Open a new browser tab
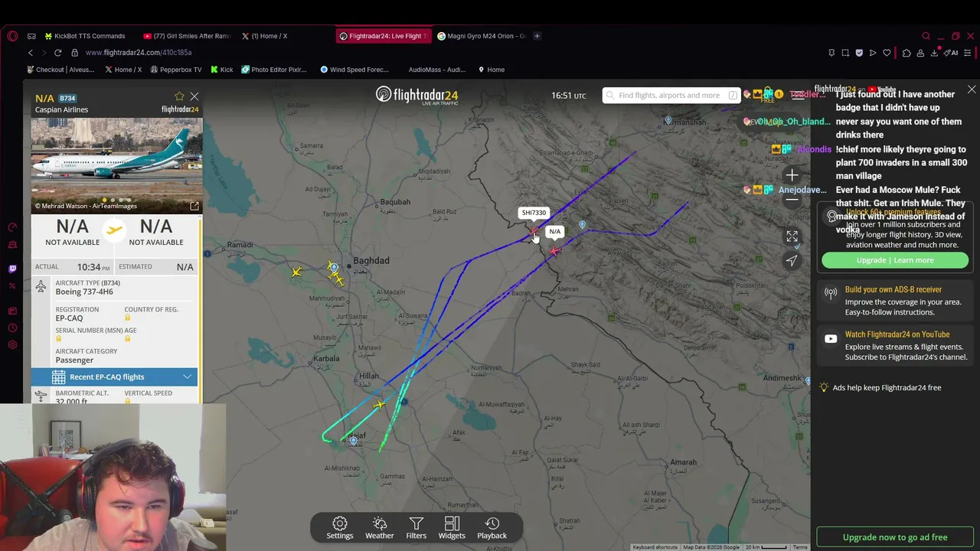 [537, 36]
